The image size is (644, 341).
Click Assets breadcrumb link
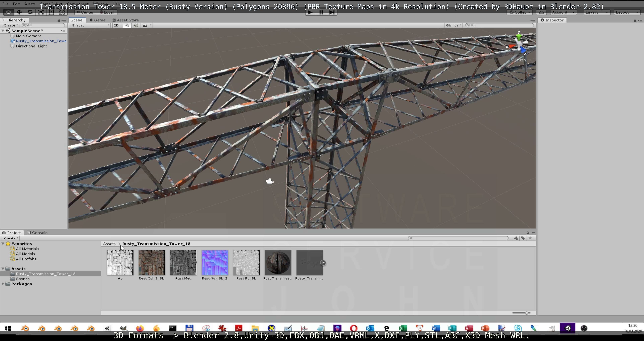coord(109,244)
